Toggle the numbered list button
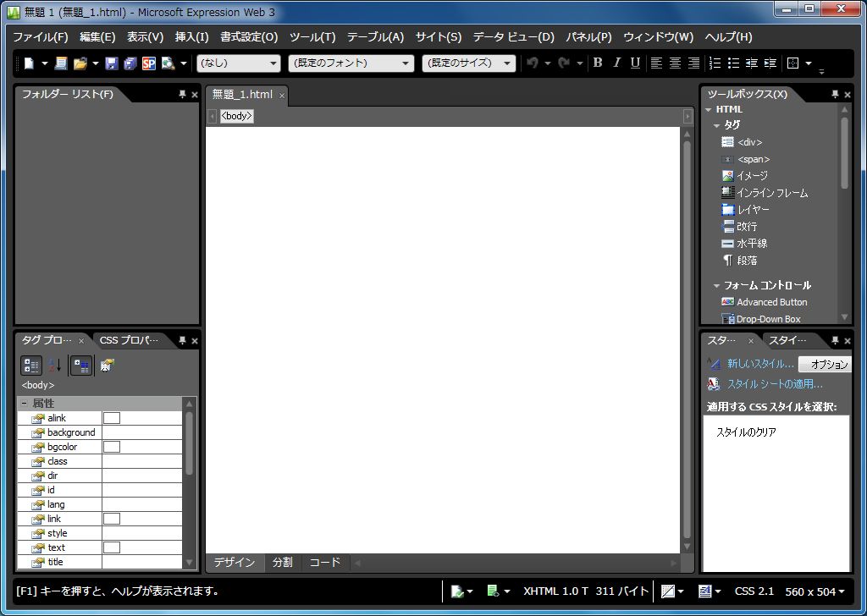Screen dimensions: 867x616 pyautogui.click(x=715, y=63)
